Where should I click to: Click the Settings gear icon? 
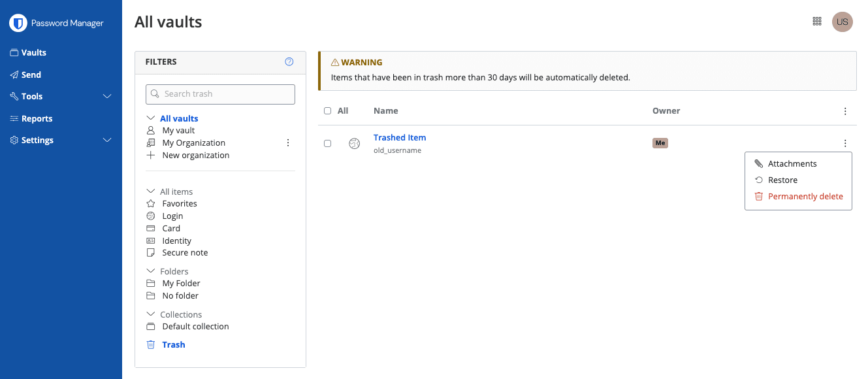click(x=14, y=140)
